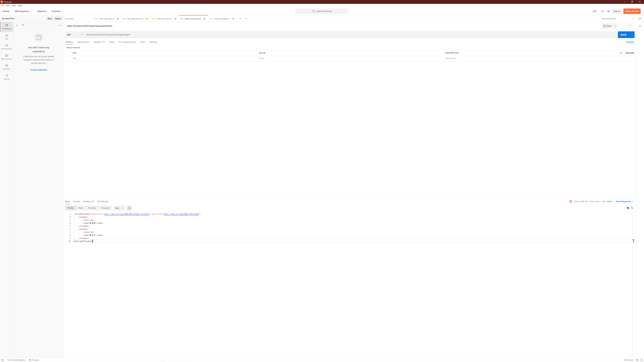Open the Headers (7) request tab
644x362 pixels.
pos(99,42)
